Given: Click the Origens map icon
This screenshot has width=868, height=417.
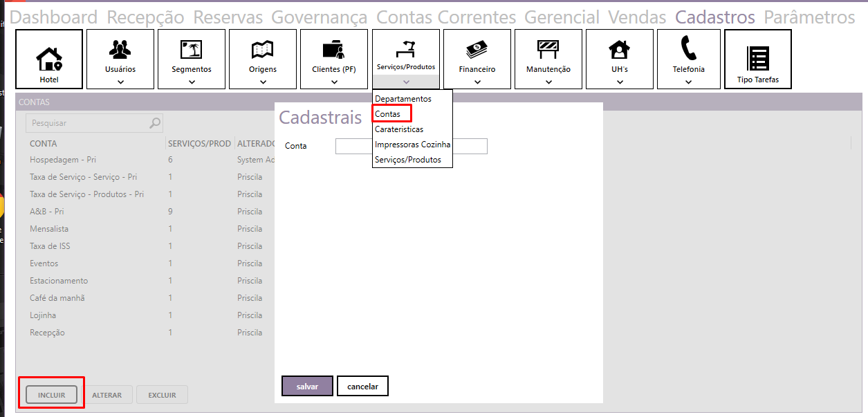Looking at the screenshot, I should tap(263, 49).
